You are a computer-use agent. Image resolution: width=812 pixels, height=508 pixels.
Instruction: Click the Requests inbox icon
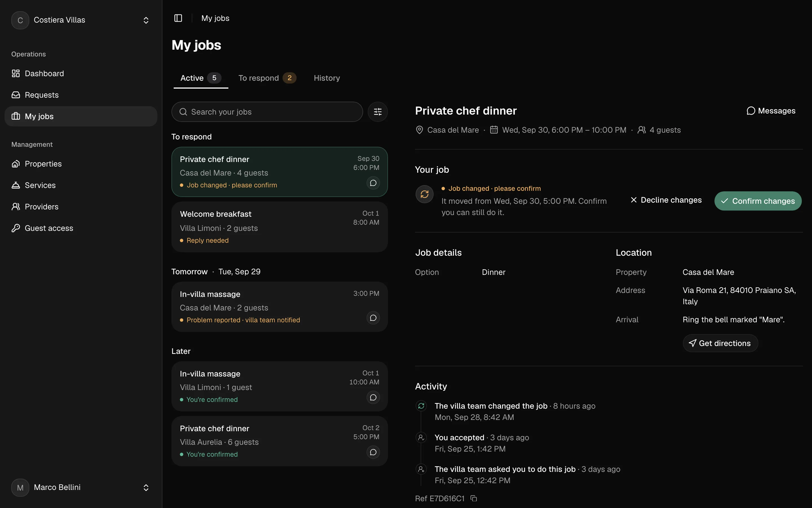tap(16, 95)
